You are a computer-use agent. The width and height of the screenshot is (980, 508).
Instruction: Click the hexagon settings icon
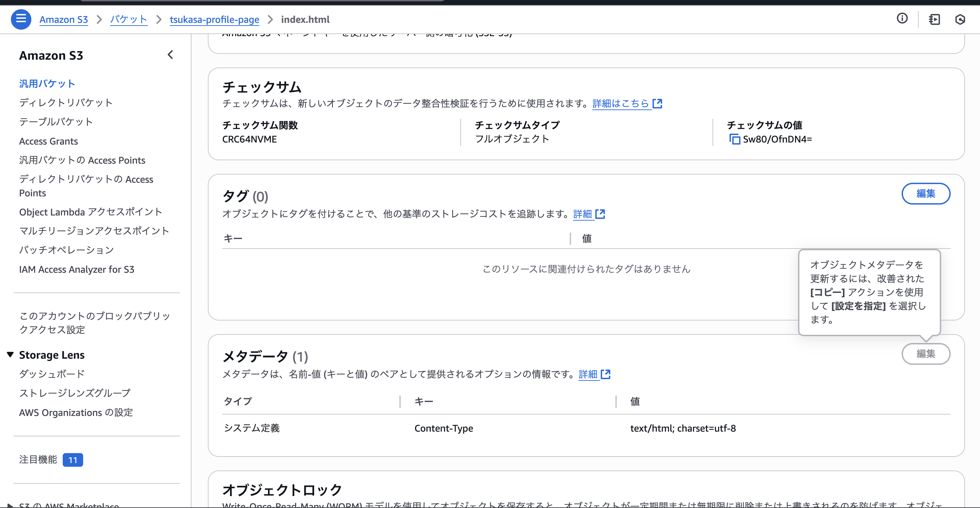[x=960, y=19]
